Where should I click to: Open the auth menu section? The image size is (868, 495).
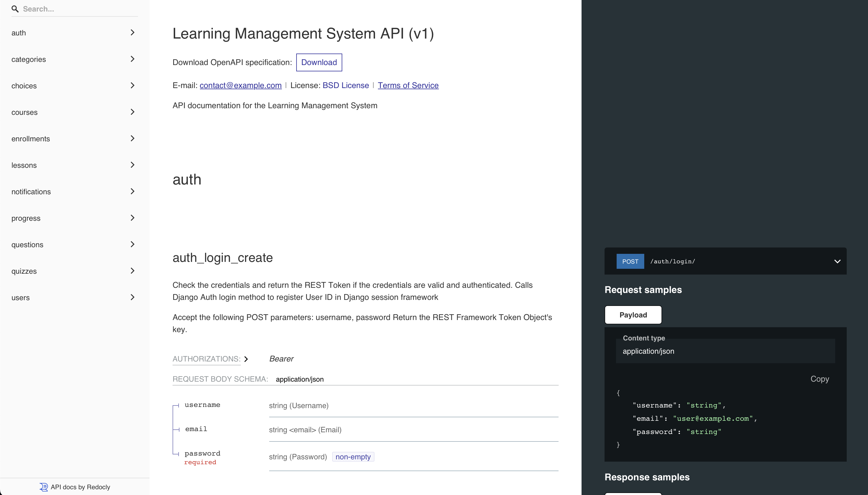(x=74, y=33)
